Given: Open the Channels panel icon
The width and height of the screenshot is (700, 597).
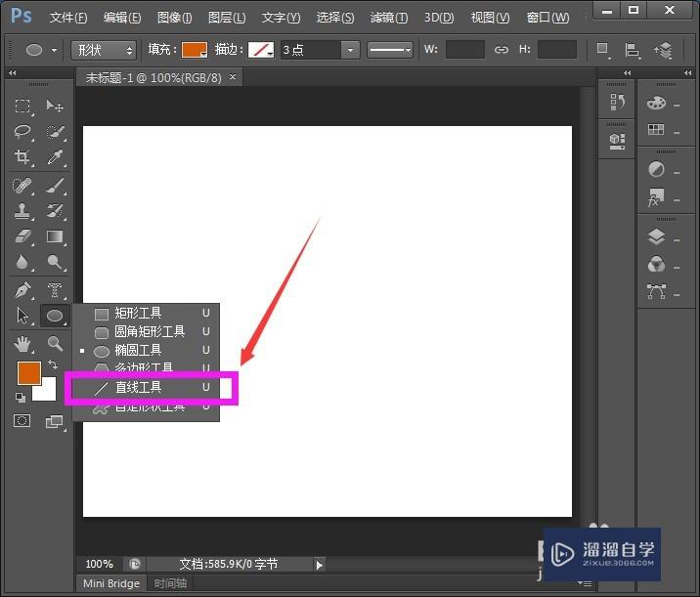Looking at the screenshot, I should (656, 265).
